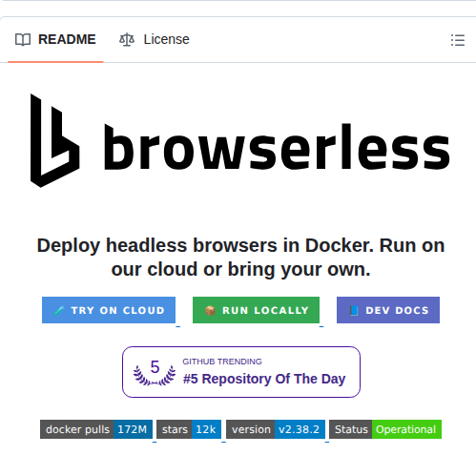Viewport: 476px width, 476px height.
Task: Click the book icon beside README
Action: click(23, 40)
